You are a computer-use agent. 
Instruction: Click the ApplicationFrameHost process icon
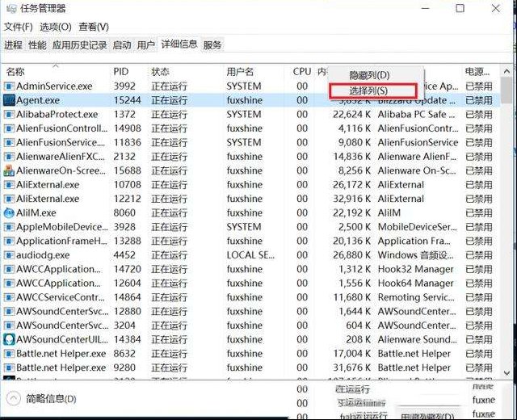9,241
